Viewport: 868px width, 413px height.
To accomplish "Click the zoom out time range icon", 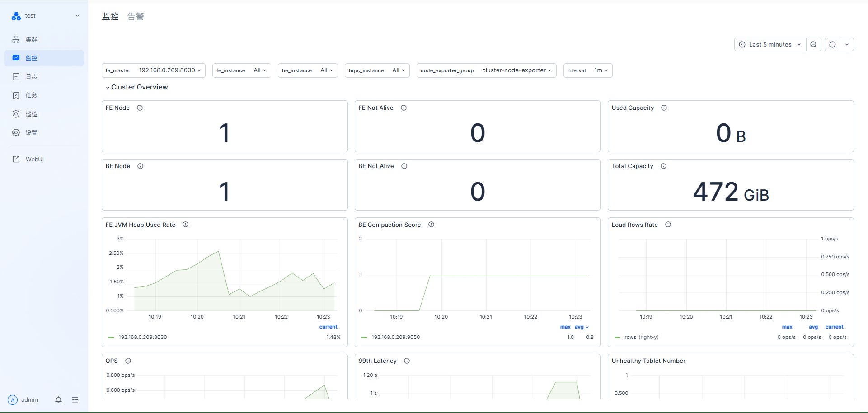I will pyautogui.click(x=813, y=44).
